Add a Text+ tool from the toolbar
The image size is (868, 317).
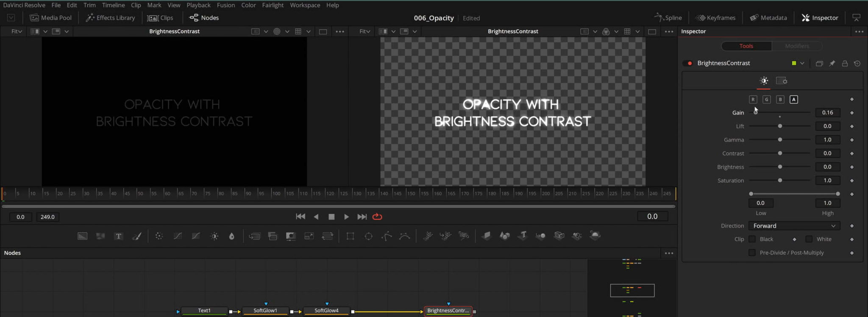tap(119, 236)
